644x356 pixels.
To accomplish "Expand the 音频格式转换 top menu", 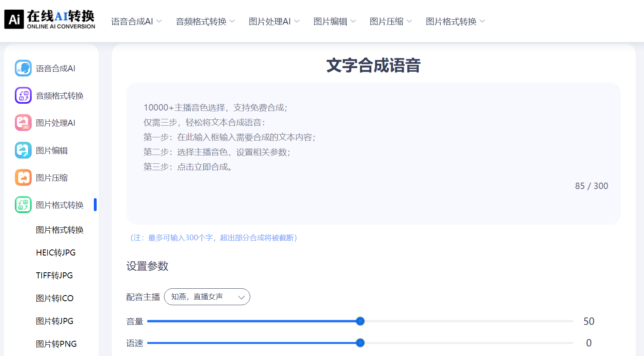I will click(205, 21).
